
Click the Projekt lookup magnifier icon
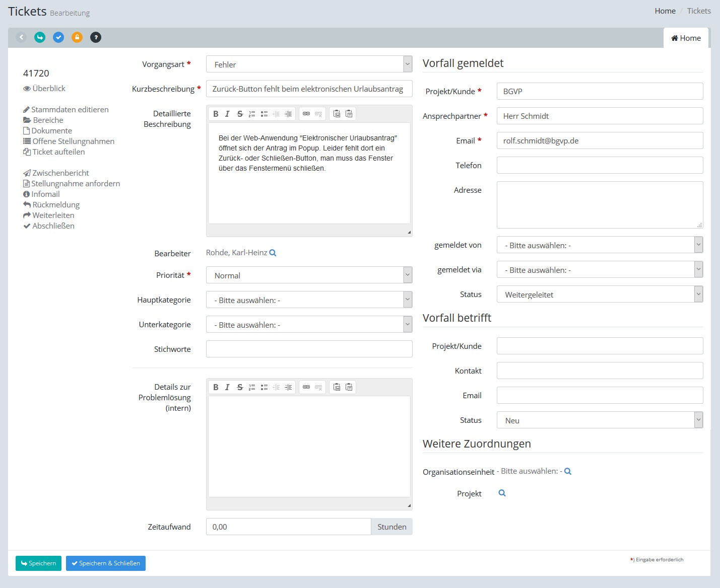click(502, 493)
